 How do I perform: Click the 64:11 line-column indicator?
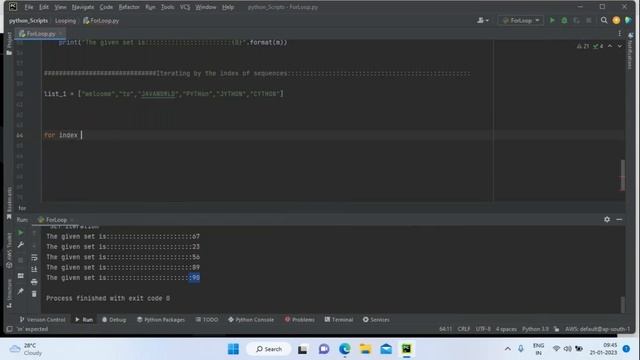[445, 329]
